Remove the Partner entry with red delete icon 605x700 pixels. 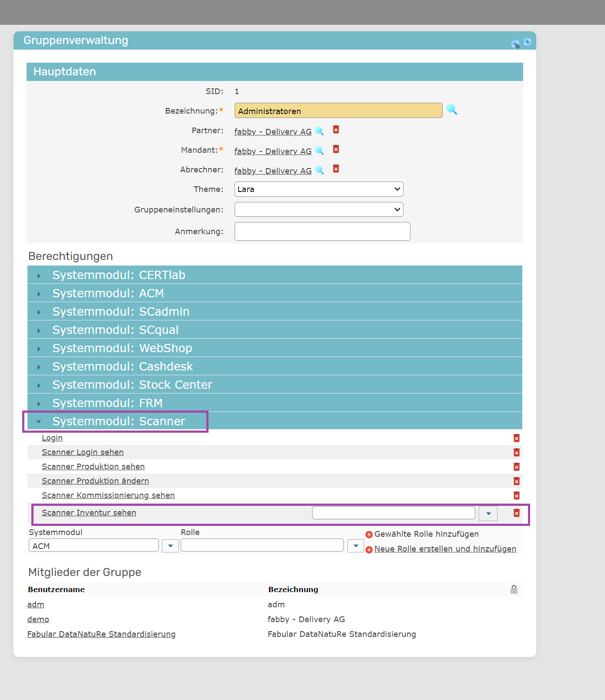336,130
